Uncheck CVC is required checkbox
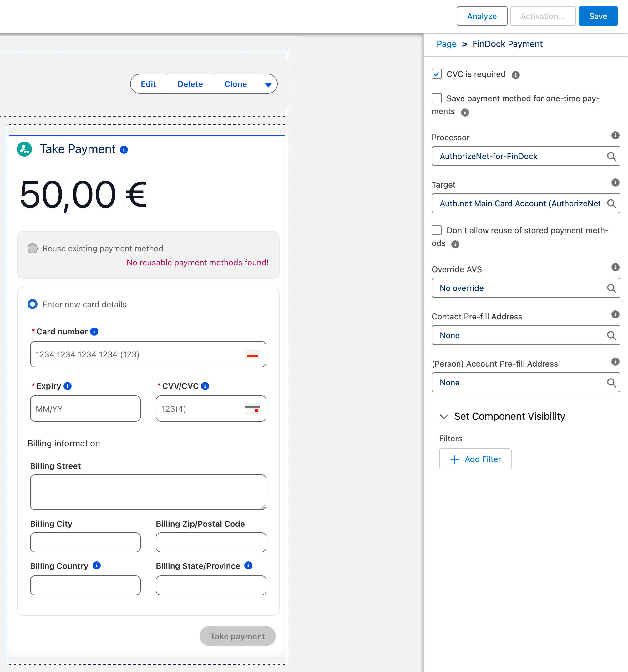Image resolution: width=628 pixels, height=672 pixels. tap(436, 74)
